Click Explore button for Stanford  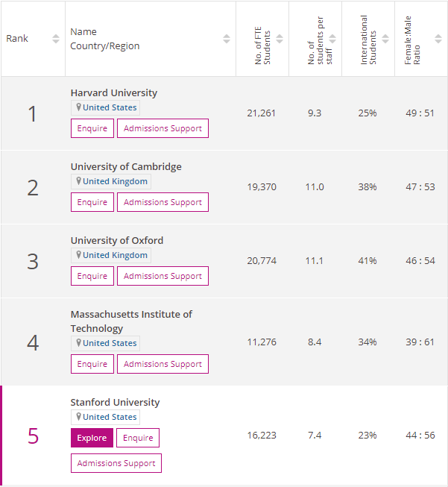(x=92, y=438)
